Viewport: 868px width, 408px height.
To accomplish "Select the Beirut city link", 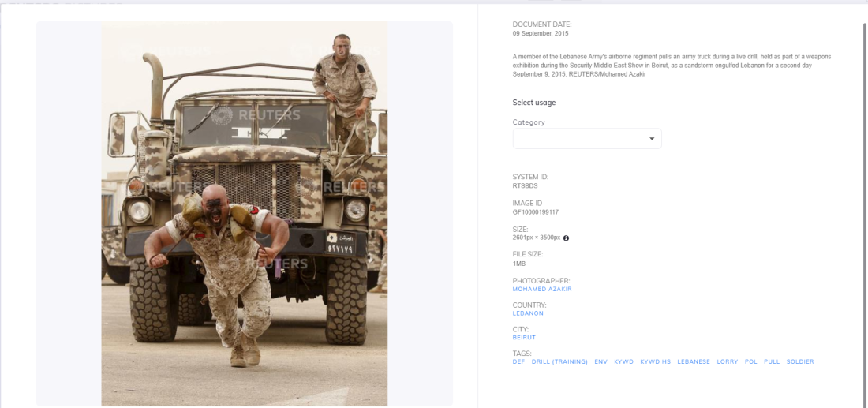I will tap(524, 337).
